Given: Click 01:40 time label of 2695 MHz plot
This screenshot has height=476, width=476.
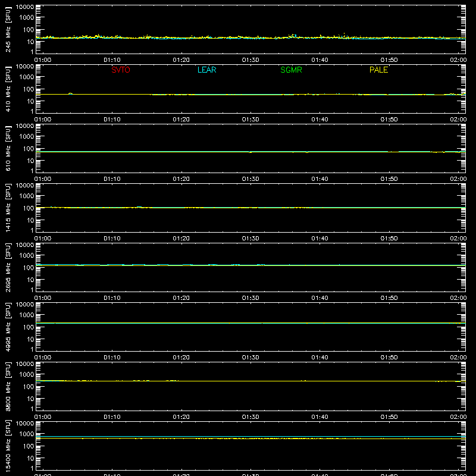Looking at the screenshot, I should coord(320,298).
